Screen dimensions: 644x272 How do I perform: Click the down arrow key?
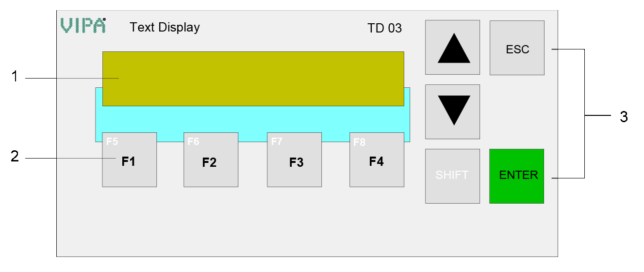(x=452, y=112)
